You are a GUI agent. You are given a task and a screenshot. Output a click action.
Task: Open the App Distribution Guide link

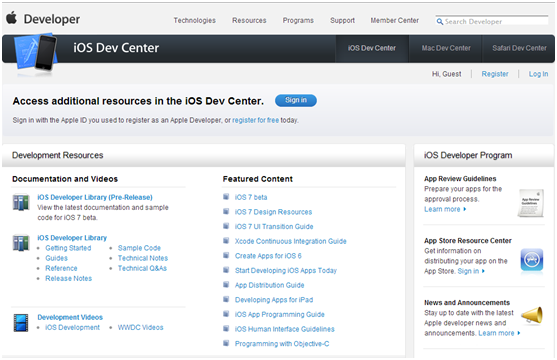(269, 285)
